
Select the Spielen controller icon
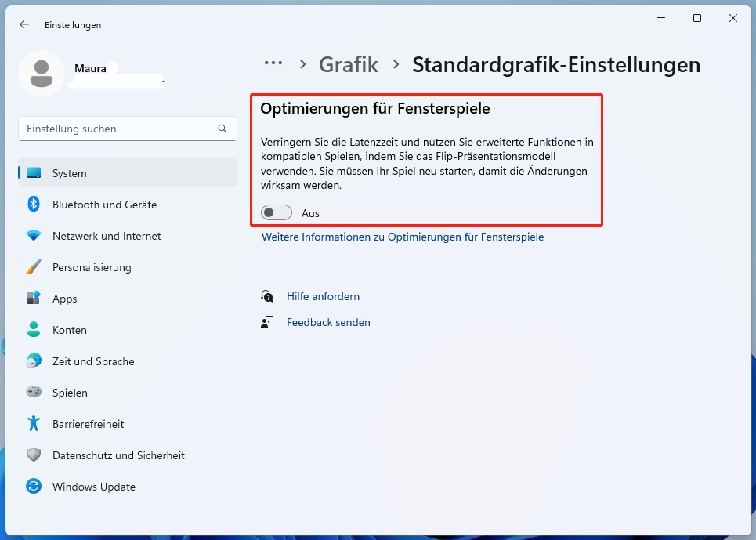(x=34, y=393)
